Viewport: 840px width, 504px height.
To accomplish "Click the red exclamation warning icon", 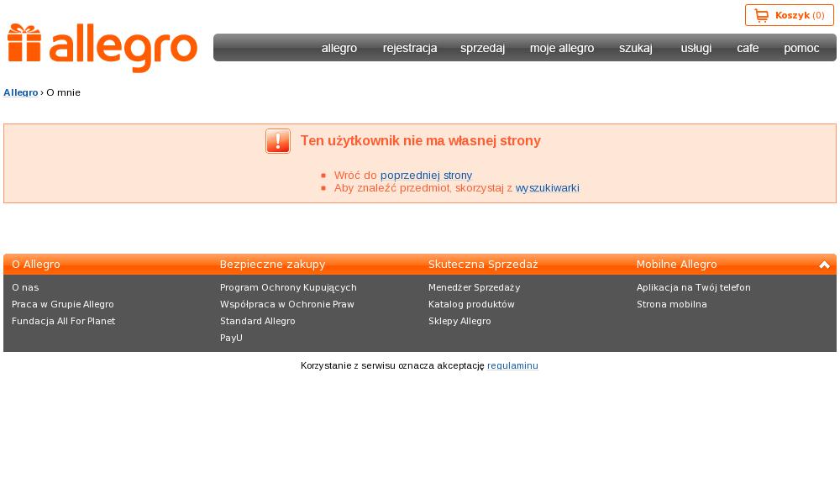I will [x=278, y=141].
